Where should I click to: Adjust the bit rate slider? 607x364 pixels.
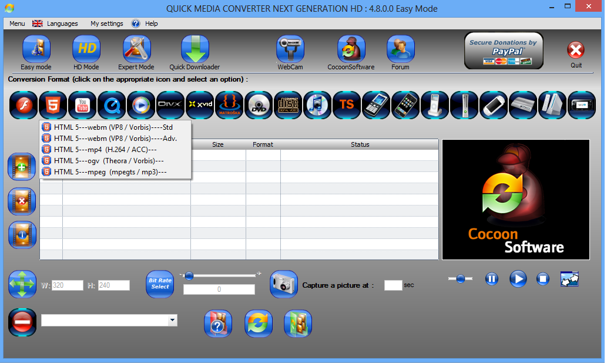click(x=189, y=275)
